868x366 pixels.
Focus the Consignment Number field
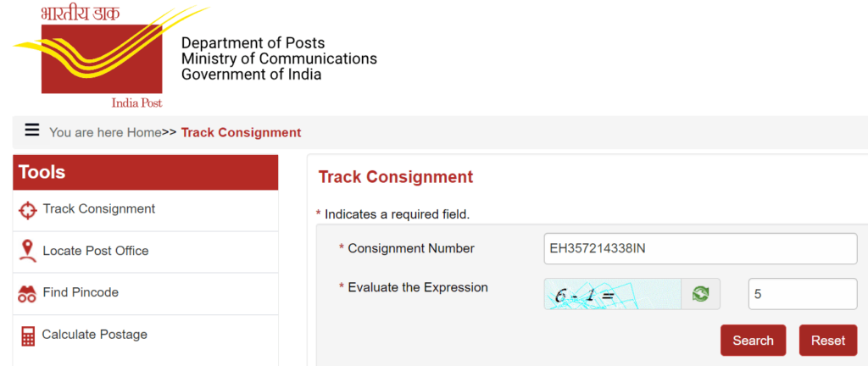(700, 249)
